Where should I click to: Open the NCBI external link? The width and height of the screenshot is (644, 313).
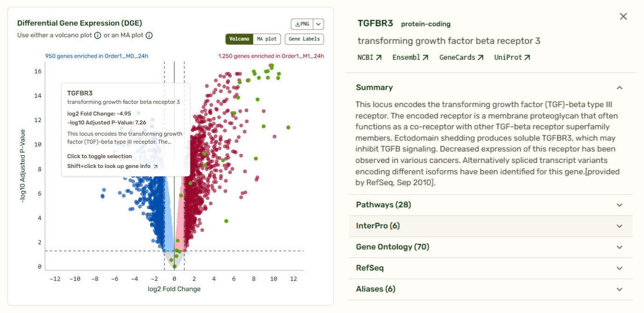pos(369,58)
